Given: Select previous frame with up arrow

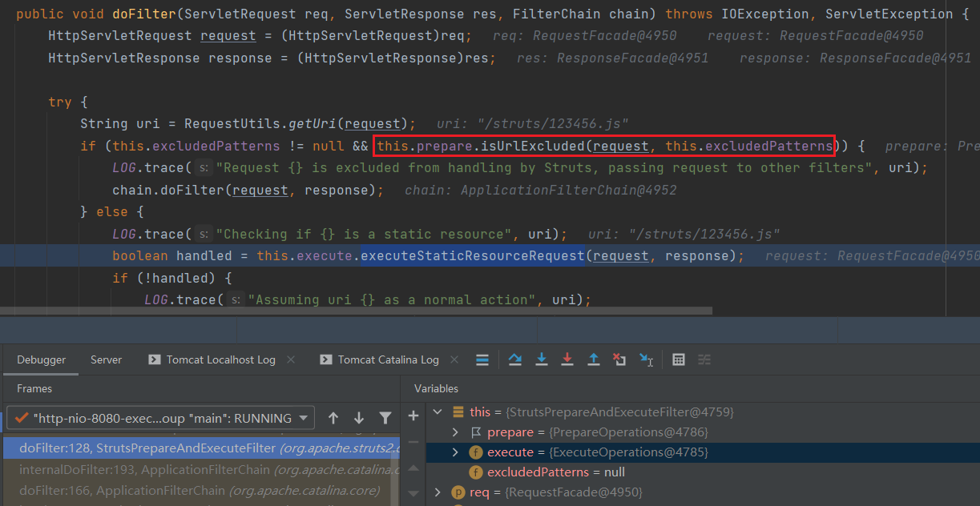Looking at the screenshot, I should pyautogui.click(x=333, y=418).
